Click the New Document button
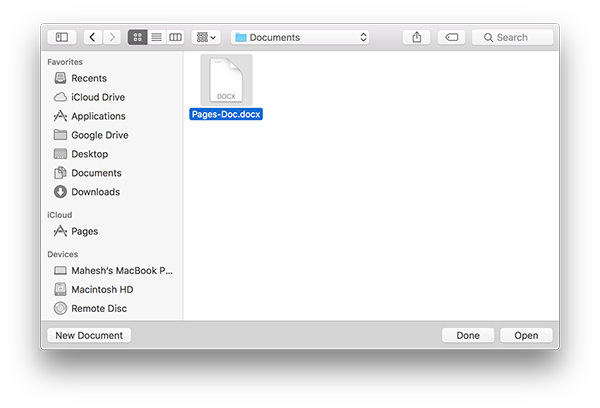The height and width of the screenshot is (408, 600). pos(89,335)
